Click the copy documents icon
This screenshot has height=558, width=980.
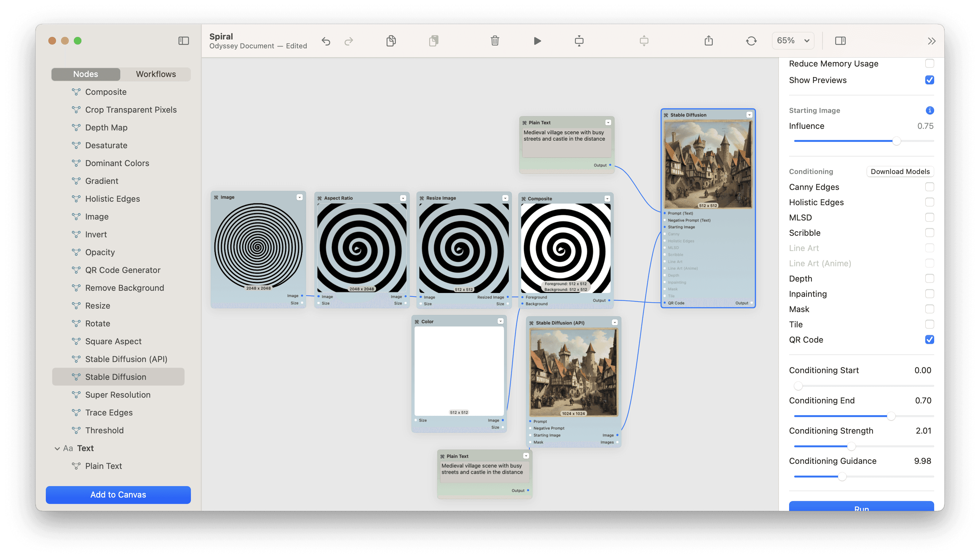click(391, 41)
